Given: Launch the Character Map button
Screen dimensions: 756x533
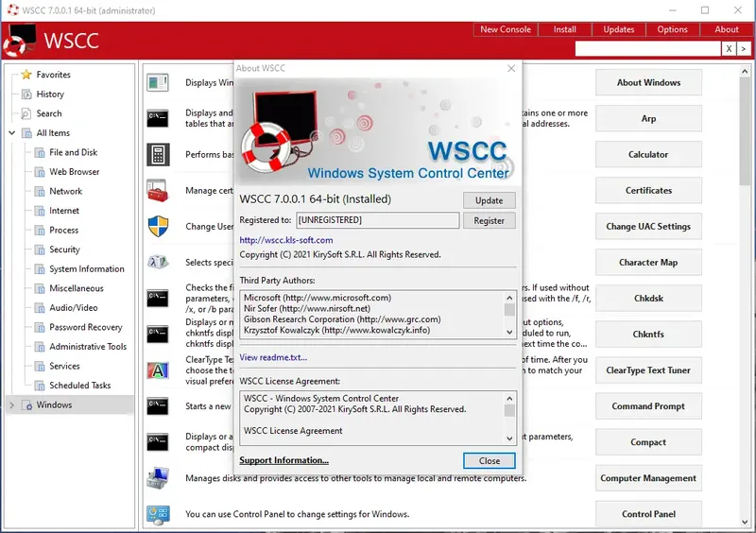Looking at the screenshot, I should coord(648,263).
